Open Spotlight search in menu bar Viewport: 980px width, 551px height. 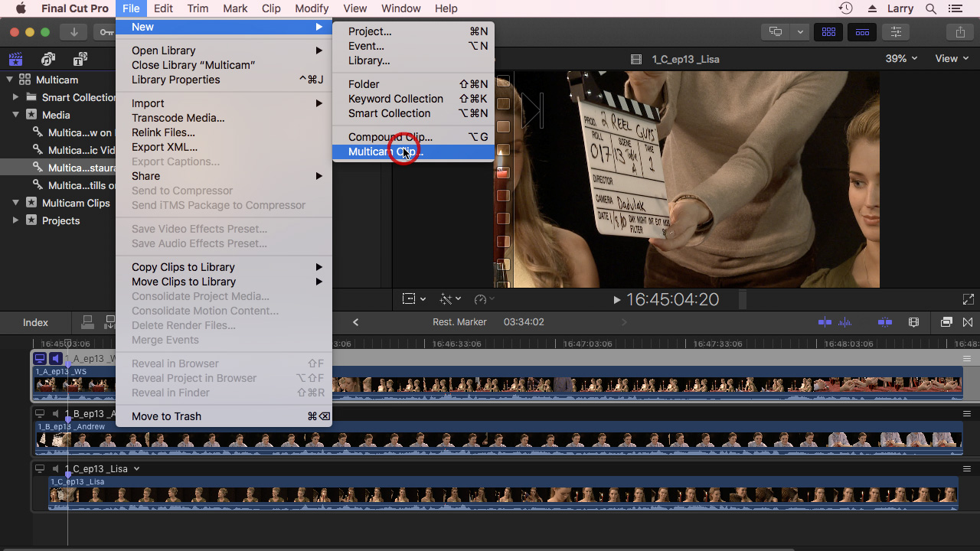[x=931, y=8]
